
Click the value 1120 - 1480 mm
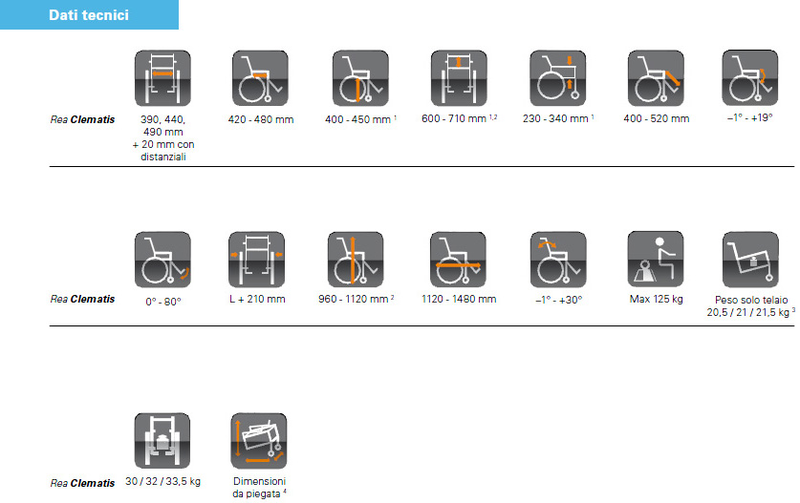click(459, 299)
